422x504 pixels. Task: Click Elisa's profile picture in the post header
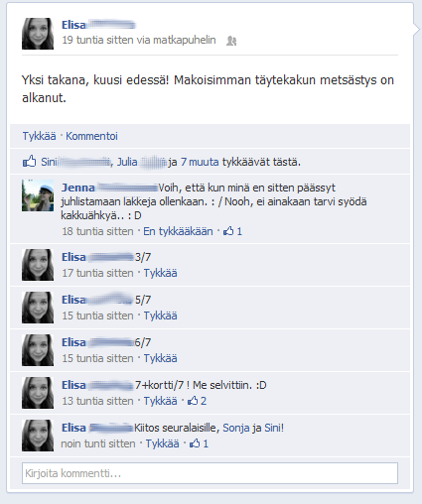coord(38,34)
